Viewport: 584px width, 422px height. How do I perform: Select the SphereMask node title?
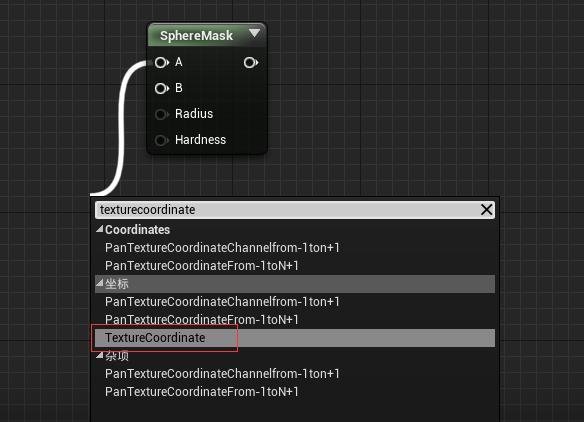[x=196, y=36]
